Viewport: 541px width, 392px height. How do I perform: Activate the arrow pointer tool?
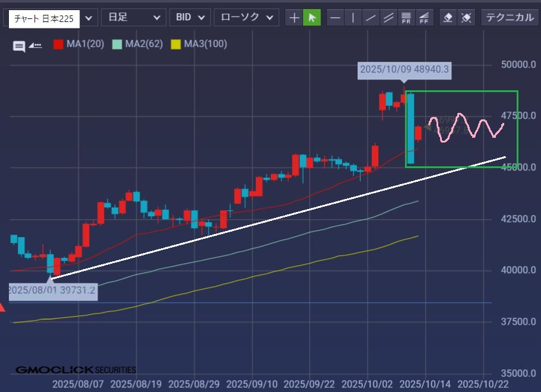tap(311, 18)
